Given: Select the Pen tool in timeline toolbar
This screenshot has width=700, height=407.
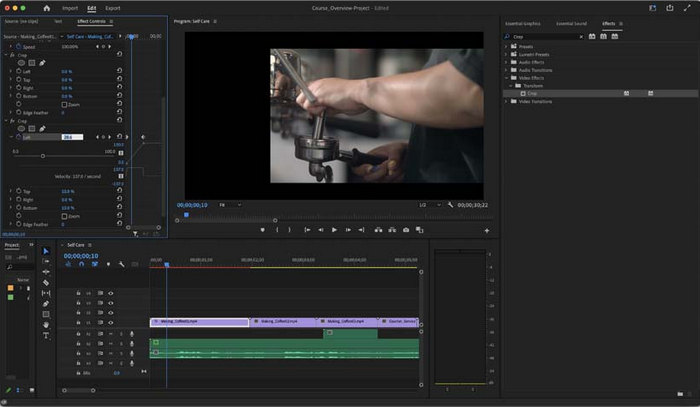Looking at the screenshot, I should [x=46, y=304].
